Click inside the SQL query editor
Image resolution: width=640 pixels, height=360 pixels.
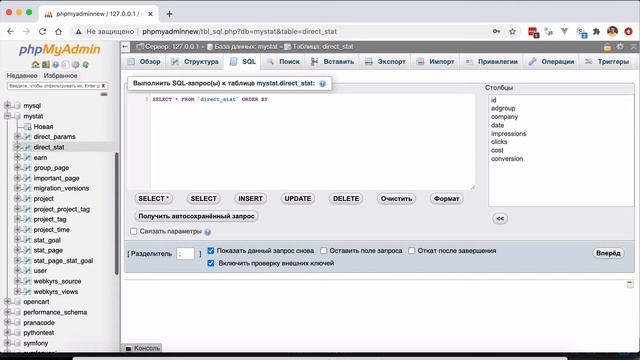[x=312, y=142]
